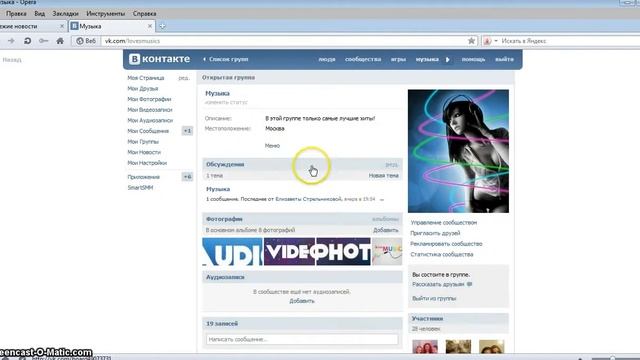Close the Музыка tab
This screenshot has height=360, width=640.
(x=150, y=26)
